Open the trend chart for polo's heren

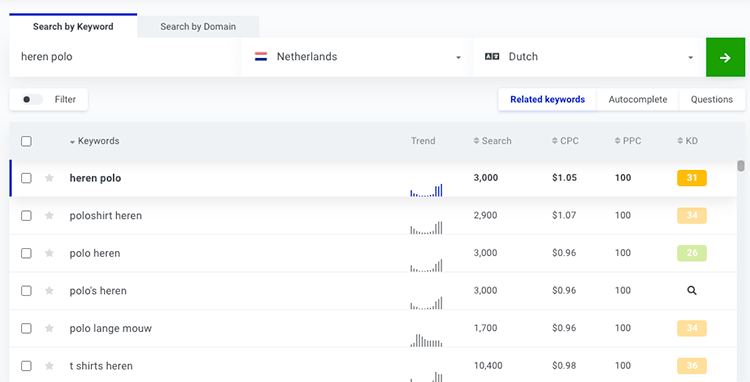[x=426, y=303]
